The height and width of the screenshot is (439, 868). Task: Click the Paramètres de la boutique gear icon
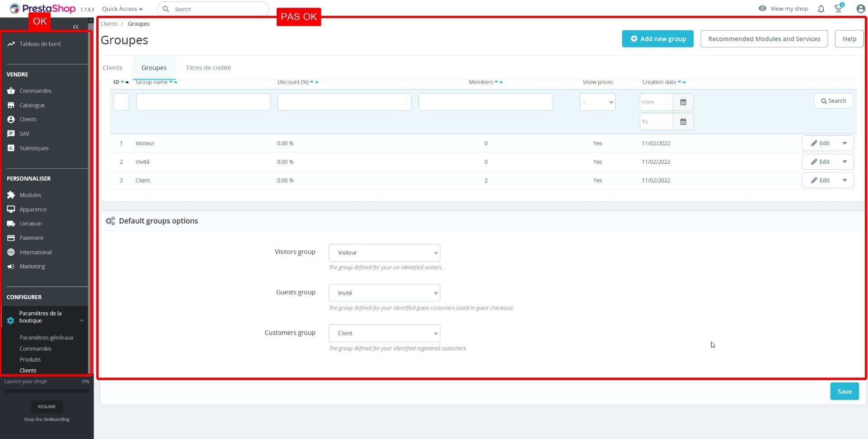click(x=11, y=320)
